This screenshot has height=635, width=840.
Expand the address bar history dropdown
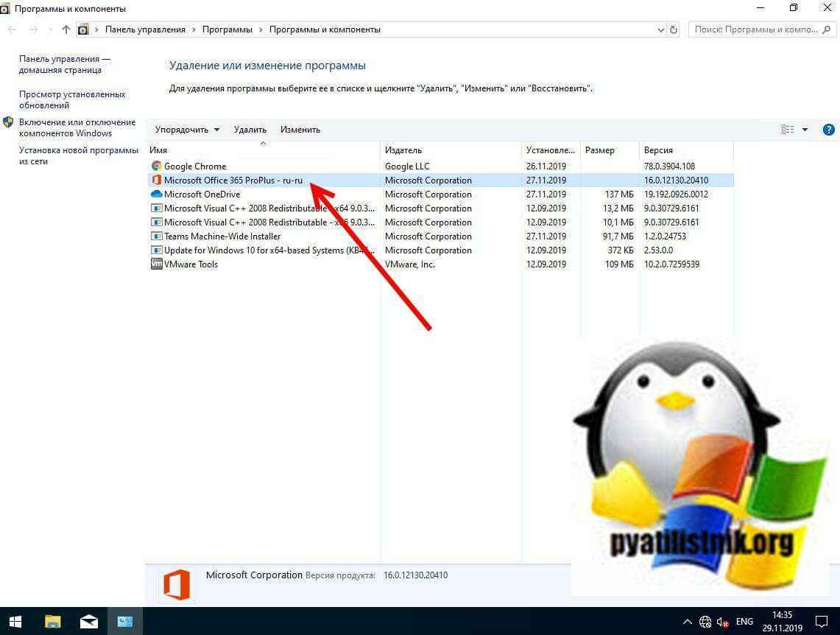tap(661, 29)
